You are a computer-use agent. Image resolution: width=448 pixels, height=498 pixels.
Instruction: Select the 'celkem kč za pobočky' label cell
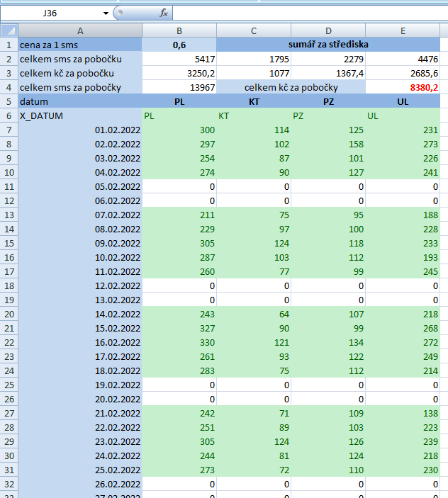point(291,87)
